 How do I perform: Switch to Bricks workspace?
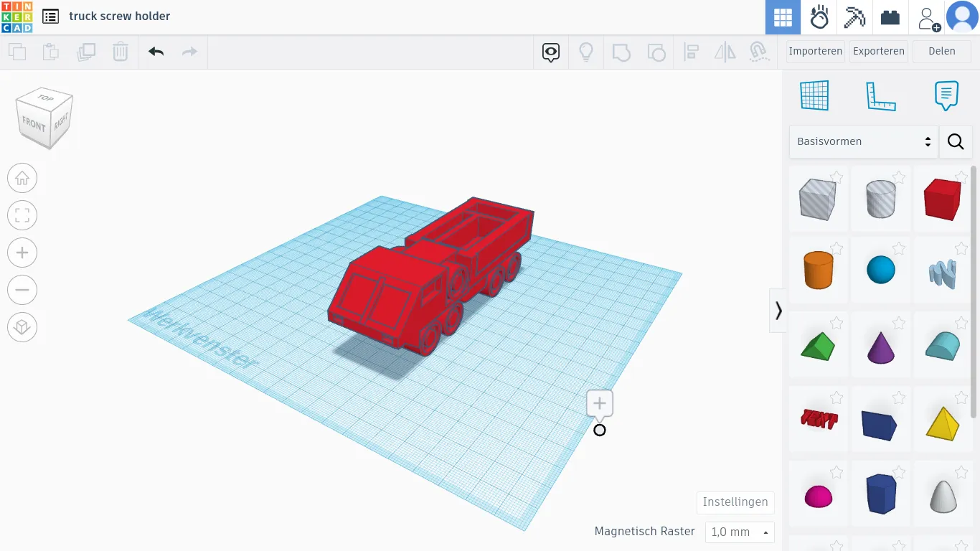click(x=890, y=17)
